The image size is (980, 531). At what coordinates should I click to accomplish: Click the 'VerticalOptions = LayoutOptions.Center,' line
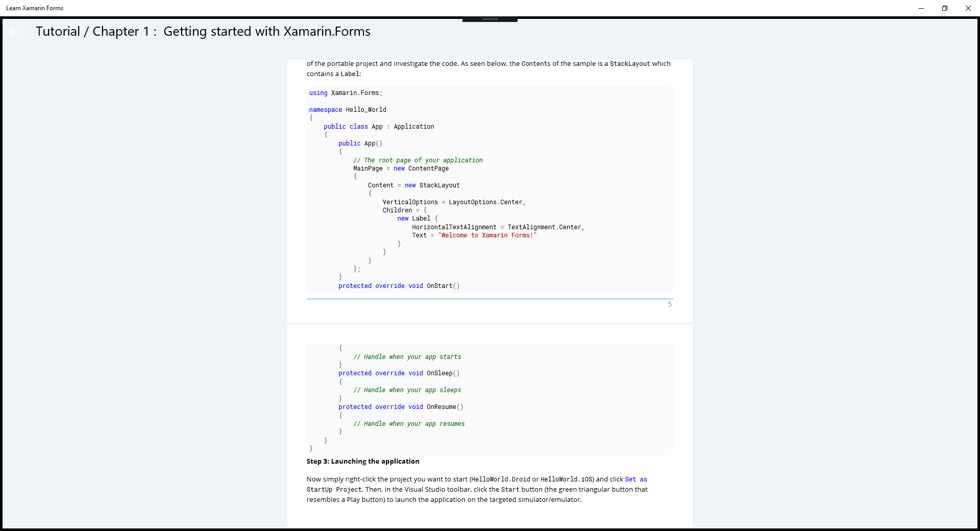point(454,202)
